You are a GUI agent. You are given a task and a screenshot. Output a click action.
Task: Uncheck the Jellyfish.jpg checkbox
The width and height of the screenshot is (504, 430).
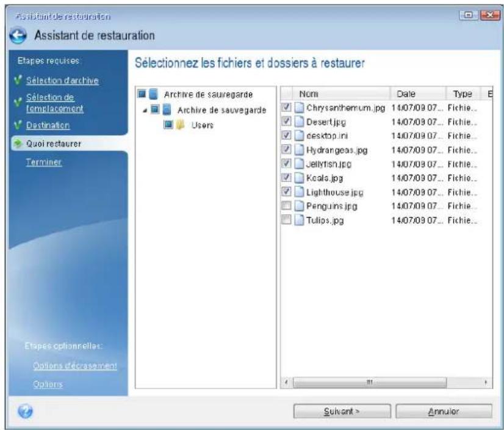[286, 164]
